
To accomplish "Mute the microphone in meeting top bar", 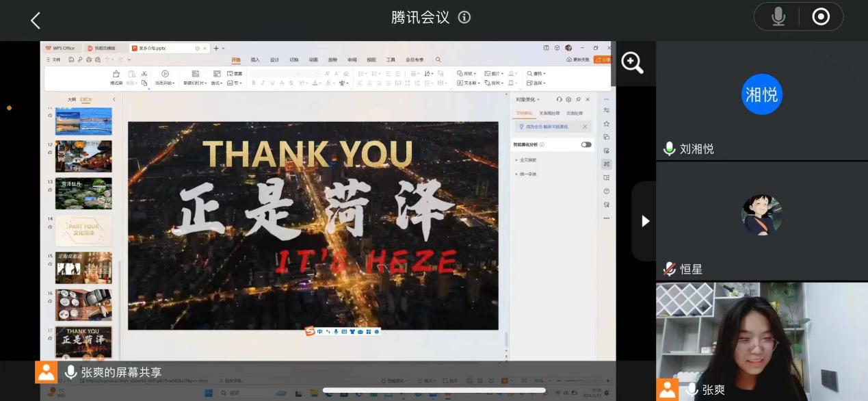I will pyautogui.click(x=778, y=17).
